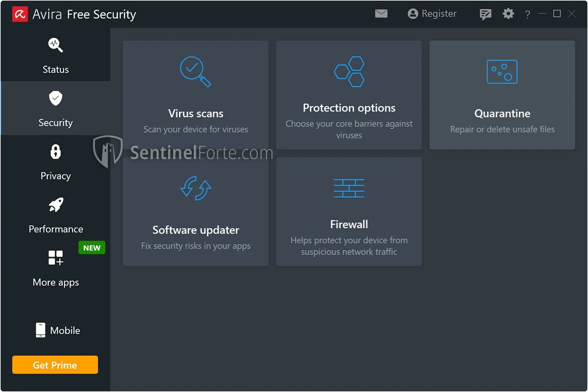The height and width of the screenshot is (392, 588).
Task: Click the Security shield checkmark icon
Action: (56, 98)
